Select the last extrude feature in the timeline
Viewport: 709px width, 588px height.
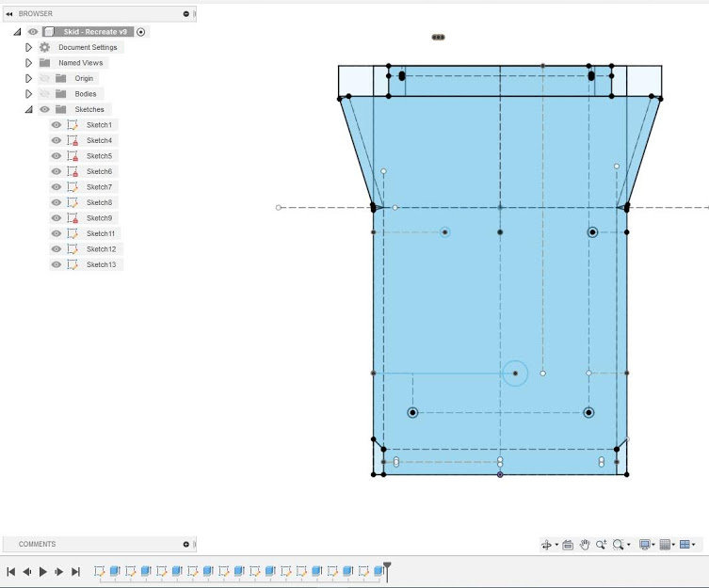[379, 571]
